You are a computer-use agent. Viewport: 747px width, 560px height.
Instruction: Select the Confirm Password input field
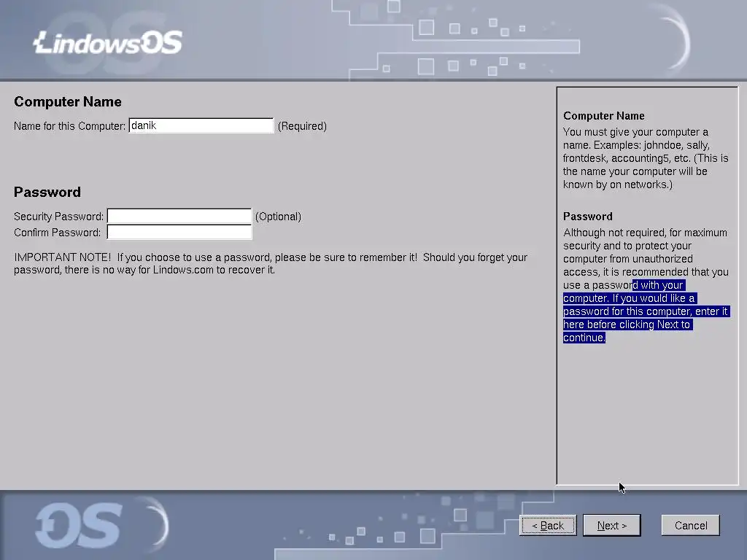[x=179, y=233]
